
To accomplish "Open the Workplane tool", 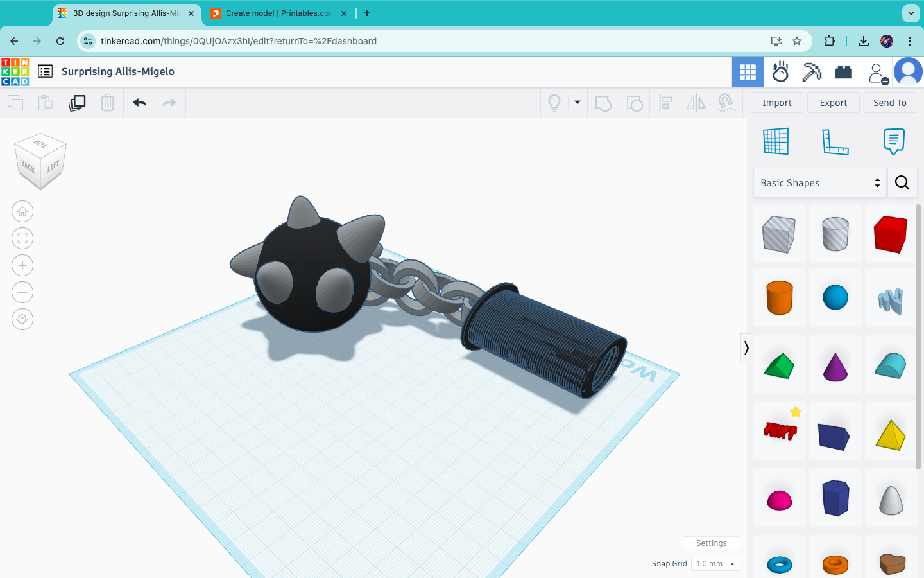I will point(776,141).
